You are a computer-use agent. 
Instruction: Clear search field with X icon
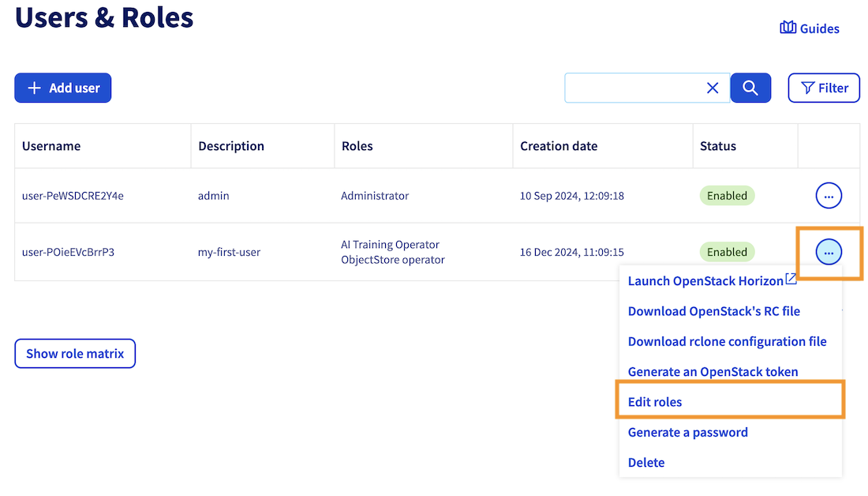point(713,88)
